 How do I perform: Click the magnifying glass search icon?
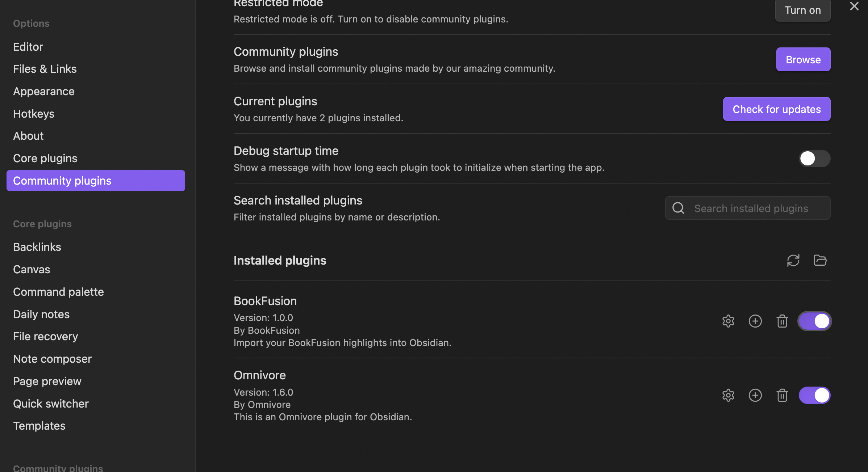tap(678, 208)
